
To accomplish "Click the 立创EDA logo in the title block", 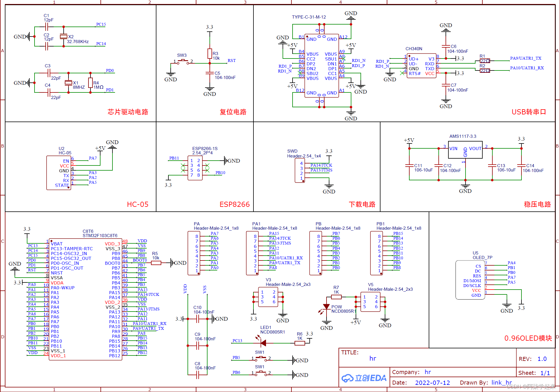I will (x=364, y=378).
